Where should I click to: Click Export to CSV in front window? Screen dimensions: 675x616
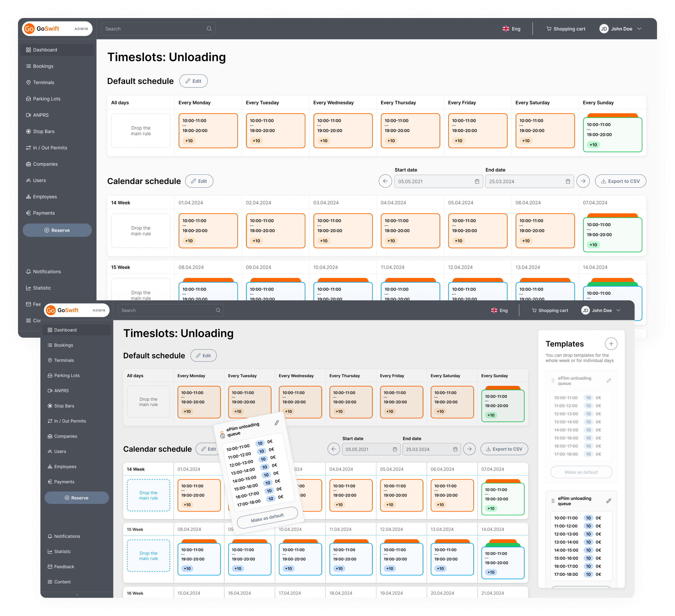pyautogui.click(x=504, y=449)
